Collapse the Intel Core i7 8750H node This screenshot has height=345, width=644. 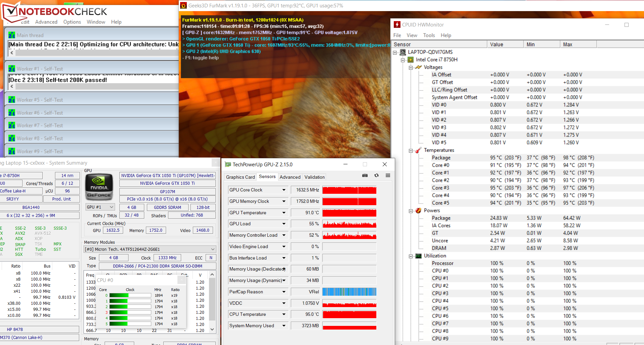pos(403,60)
